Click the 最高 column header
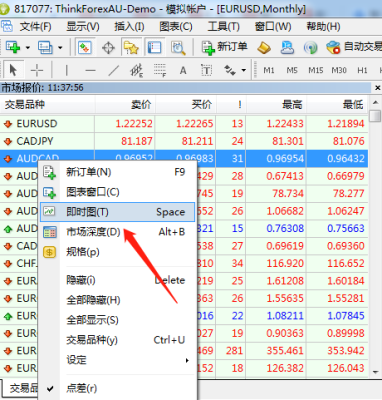Screen dimensions: 382x400 276,105
